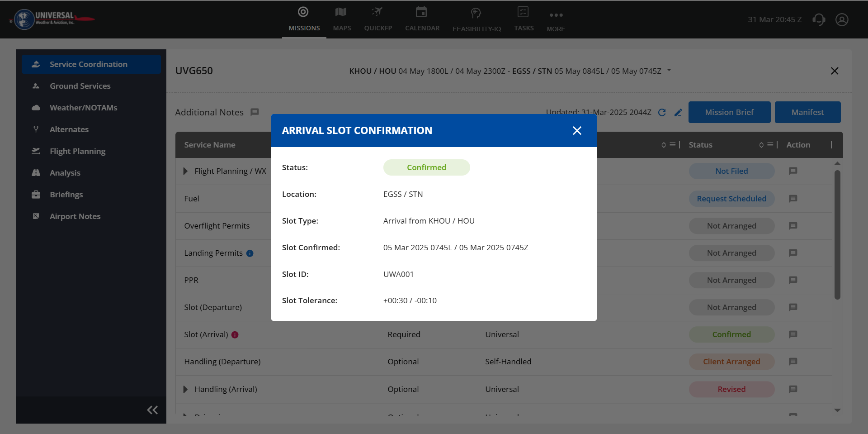Open notes for Slot (Departure) row
The image size is (868, 434).
(x=793, y=307)
